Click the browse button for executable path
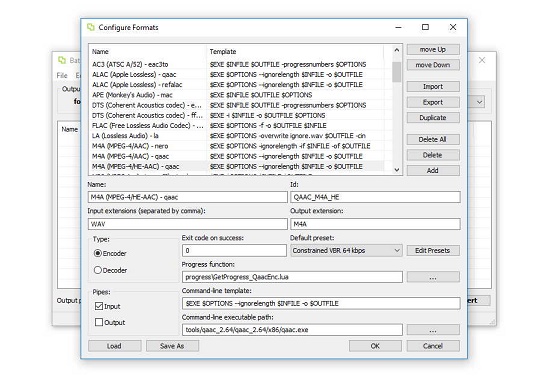Viewport: 550px width, 379px height. (x=433, y=330)
